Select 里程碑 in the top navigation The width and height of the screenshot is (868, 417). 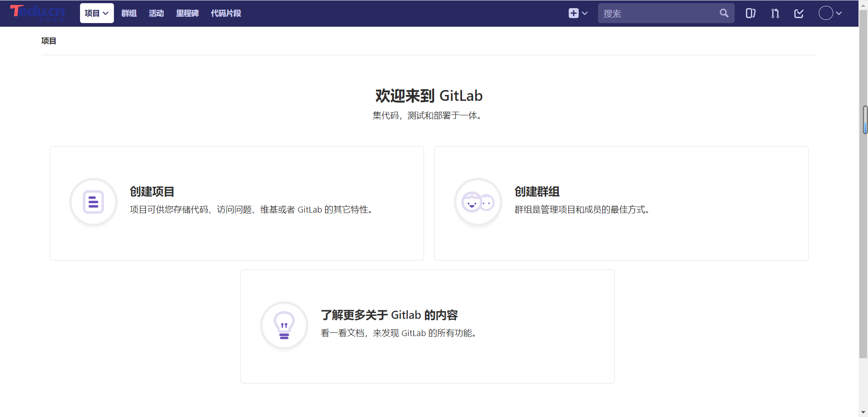pyautogui.click(x=188, y=13)
